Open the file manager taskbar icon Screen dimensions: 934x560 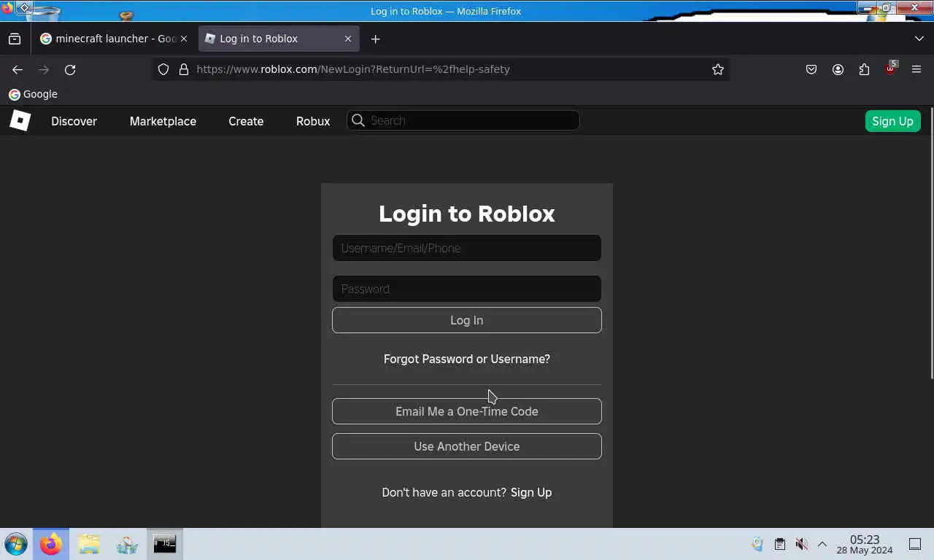pyautogui.click(x=89, y=544)
